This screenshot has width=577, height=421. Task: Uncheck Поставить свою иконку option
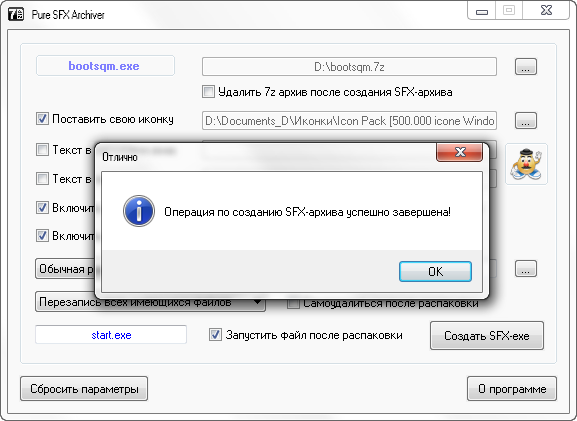pyautogui.click(x=42, y=119)
